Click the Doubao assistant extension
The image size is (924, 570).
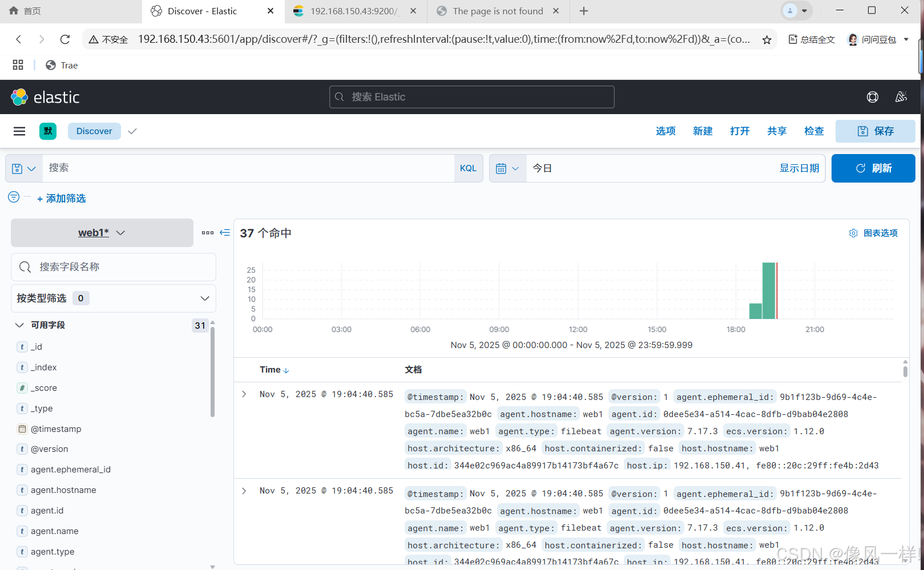pos(873,39)
